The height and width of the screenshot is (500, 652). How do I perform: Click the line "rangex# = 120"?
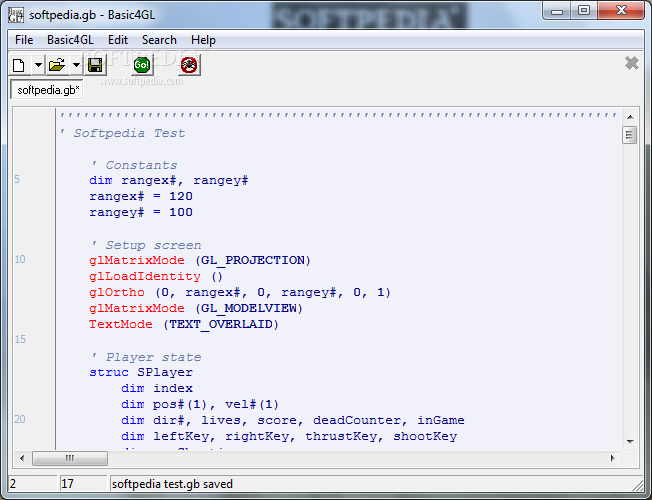click(141, 196)
